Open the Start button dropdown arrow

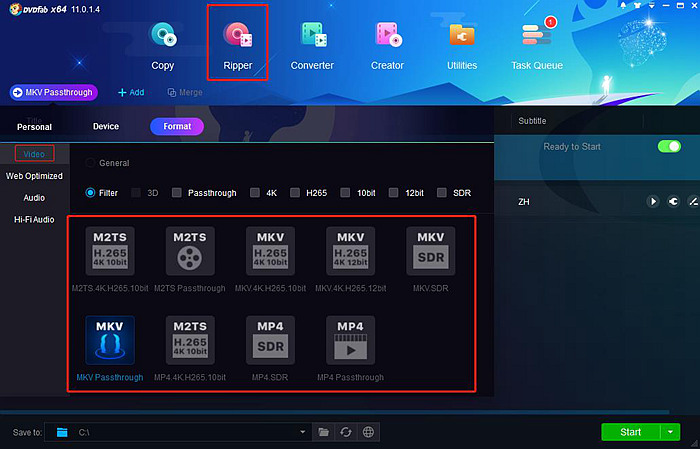[671, 432]
